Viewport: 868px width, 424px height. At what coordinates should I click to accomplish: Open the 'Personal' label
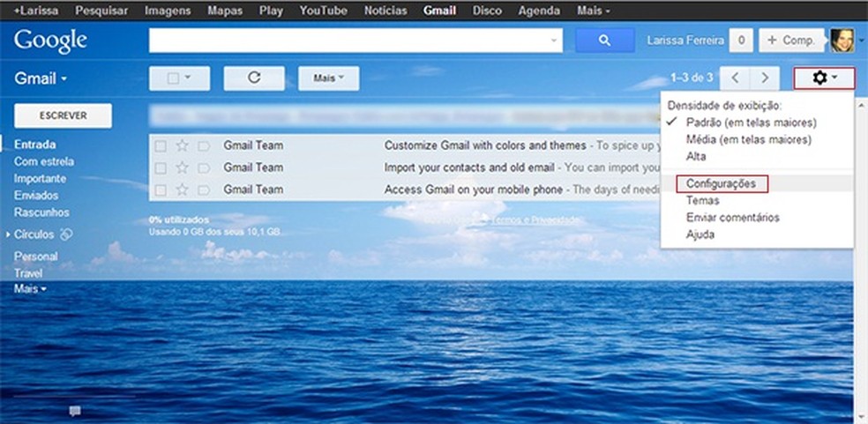[35, 257]
